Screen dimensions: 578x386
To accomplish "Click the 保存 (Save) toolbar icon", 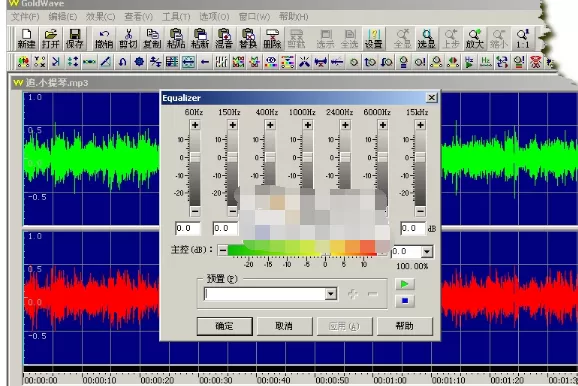I will coord(74,39).
